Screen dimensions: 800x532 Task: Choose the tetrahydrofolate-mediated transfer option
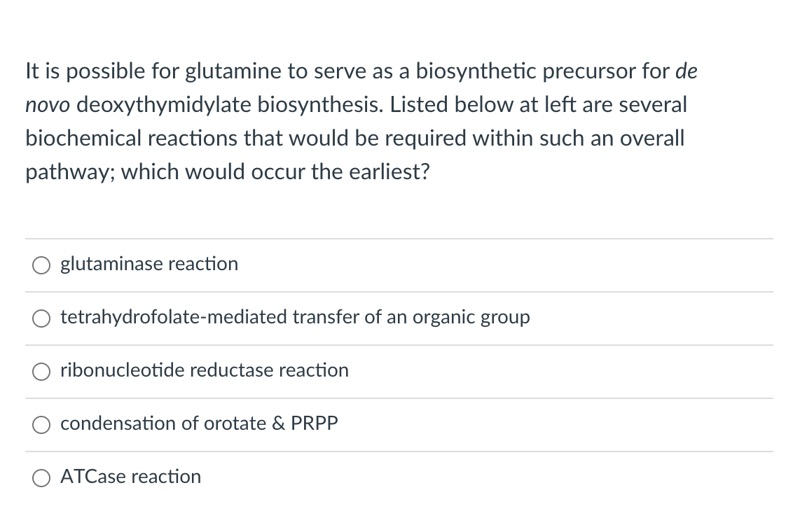[41, 318]
